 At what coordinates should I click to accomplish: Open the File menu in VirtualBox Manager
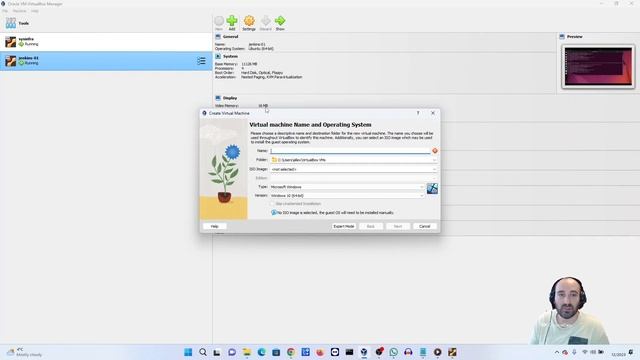pyautogui.click(x=5, y=11)
